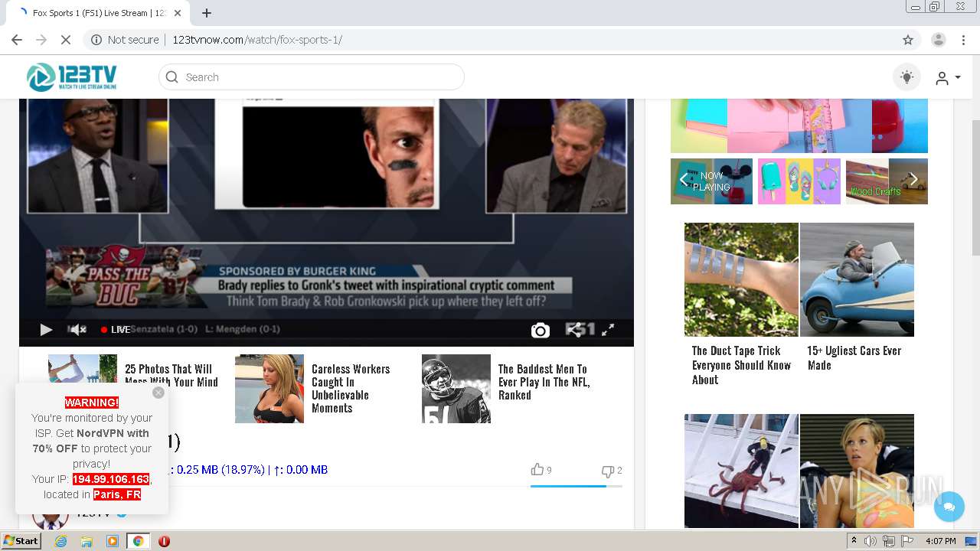The width and height of the screenshot is (980, 551).
Task: Close the Fox Sports 1 tab
Action: point(178,13)
